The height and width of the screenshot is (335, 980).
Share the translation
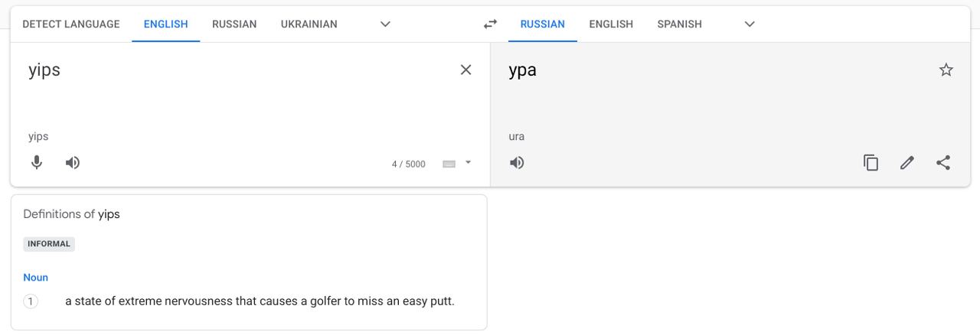click(x=943, y=162)
